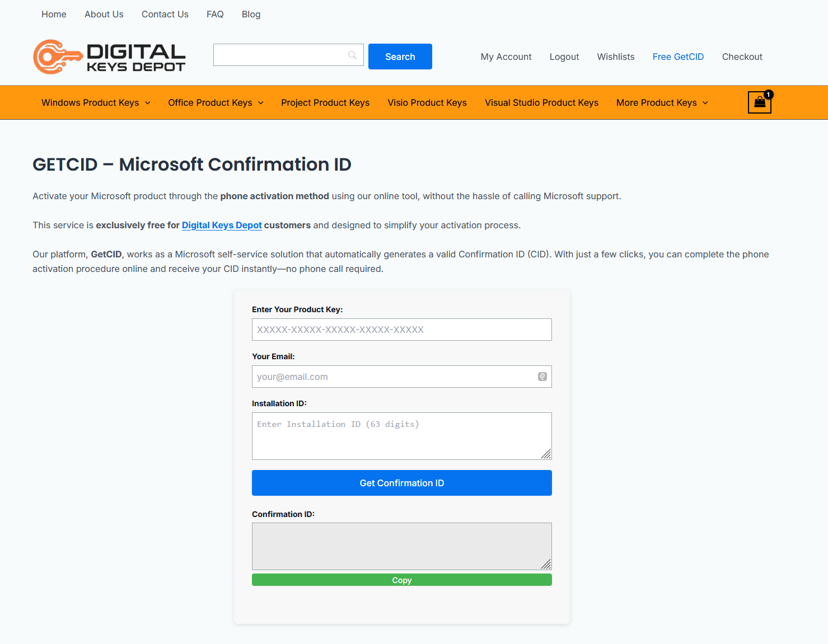Go to Project Product Keys

tap(325, 103)
